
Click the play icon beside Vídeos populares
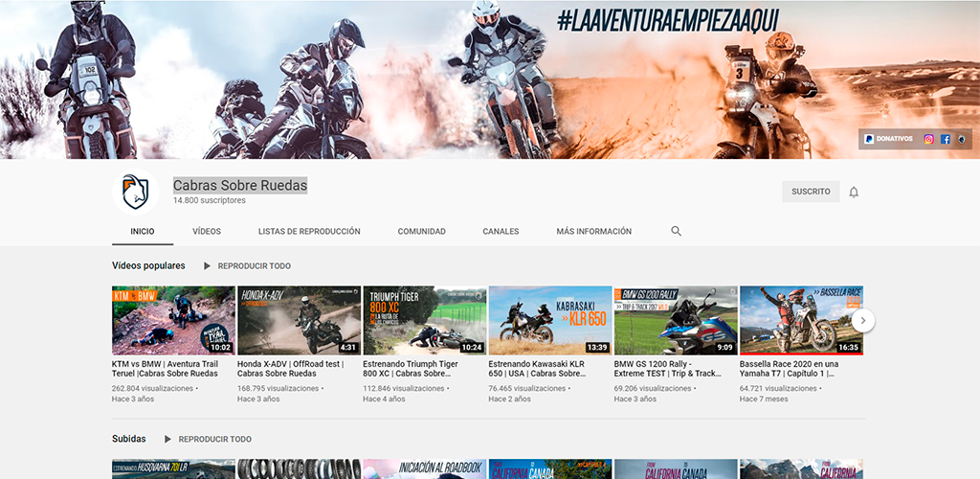(207, 265)
